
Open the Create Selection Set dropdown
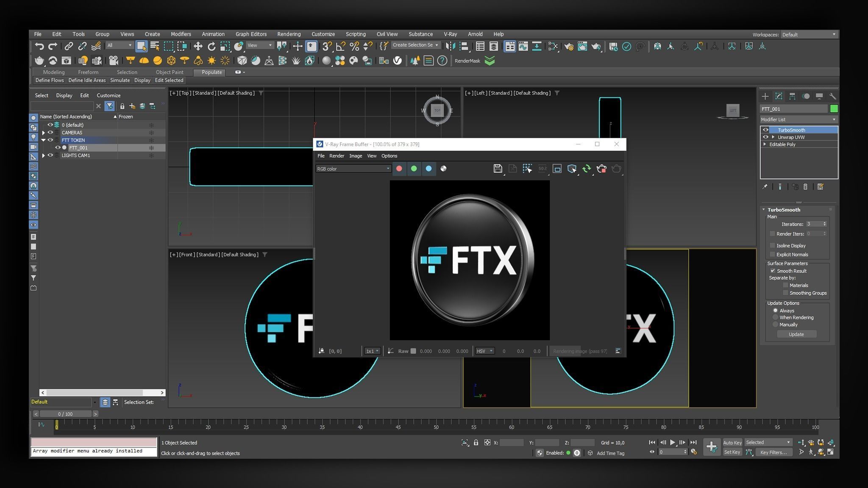pos(415,45)
